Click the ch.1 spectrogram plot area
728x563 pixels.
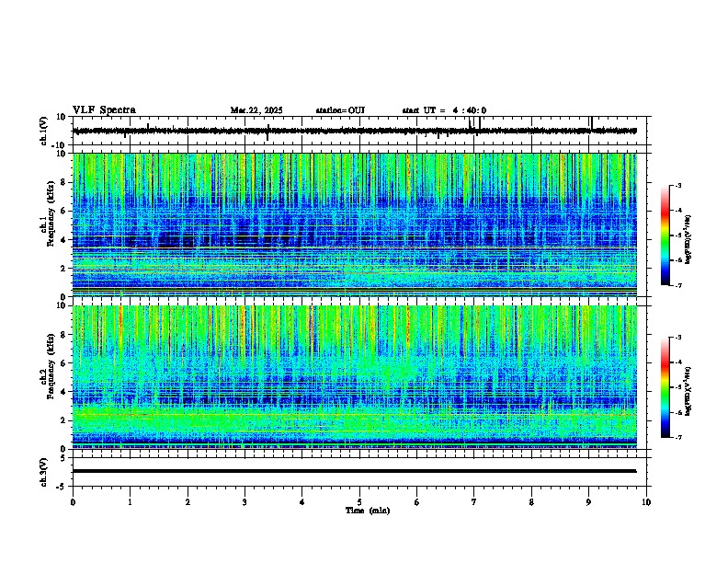point(354,224)
